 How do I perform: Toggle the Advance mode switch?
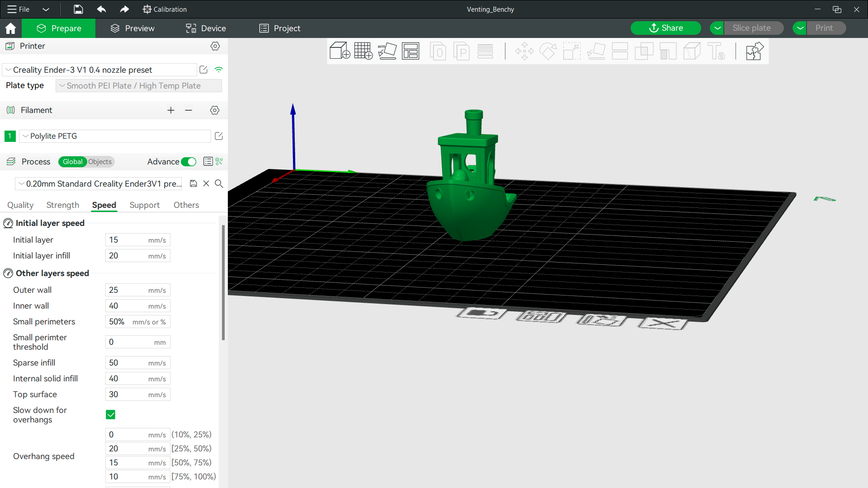pyautogui.click(x=189, y=162)
